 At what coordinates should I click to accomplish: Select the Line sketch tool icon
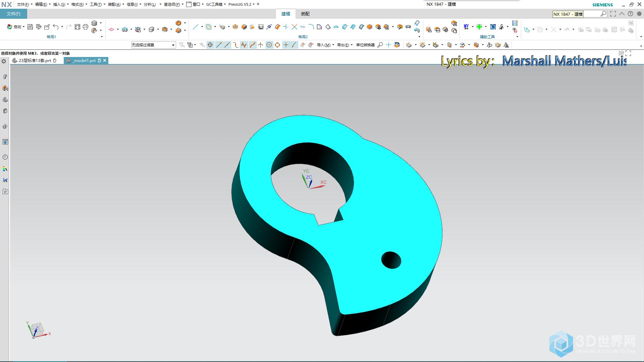pos(196,27)
